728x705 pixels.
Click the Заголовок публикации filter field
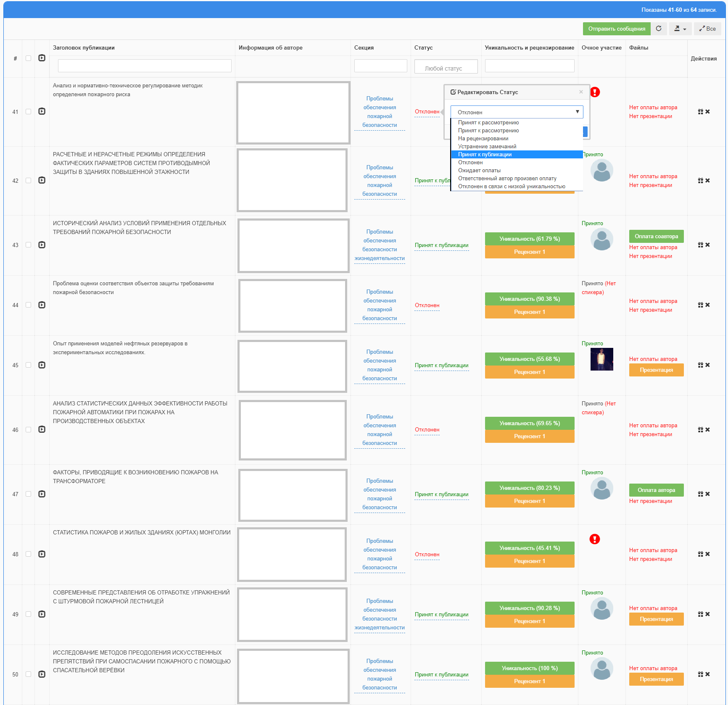tap(145, 66)
